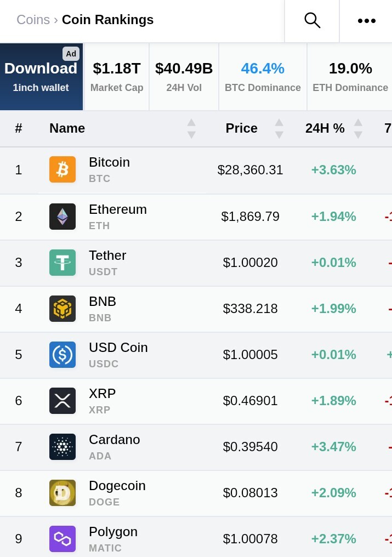This screenshot has width=392, height=557.
Task: Open the three-dot more options menu
Action: pyautogui.click(x=366, y=21)
